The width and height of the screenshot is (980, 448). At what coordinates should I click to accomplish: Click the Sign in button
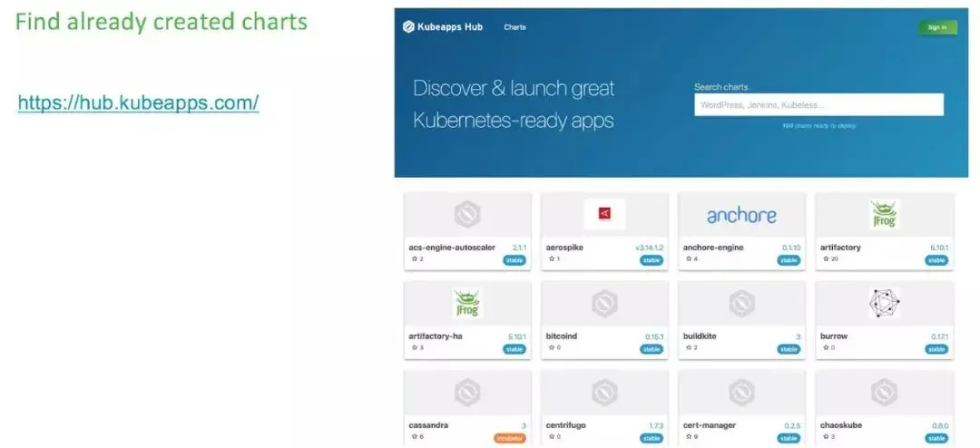[x=936, y=27]
